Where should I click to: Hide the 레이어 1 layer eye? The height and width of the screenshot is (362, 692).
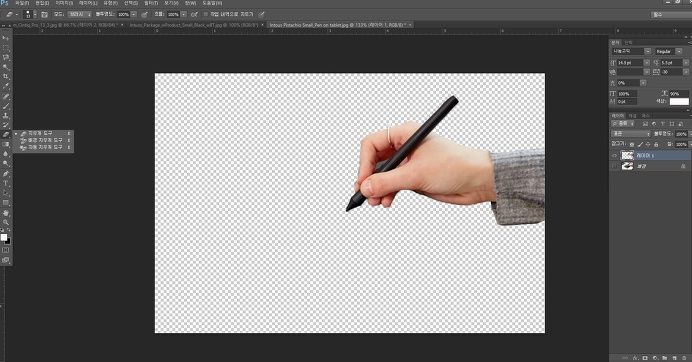pyautogui.click(x=614, y=155)
